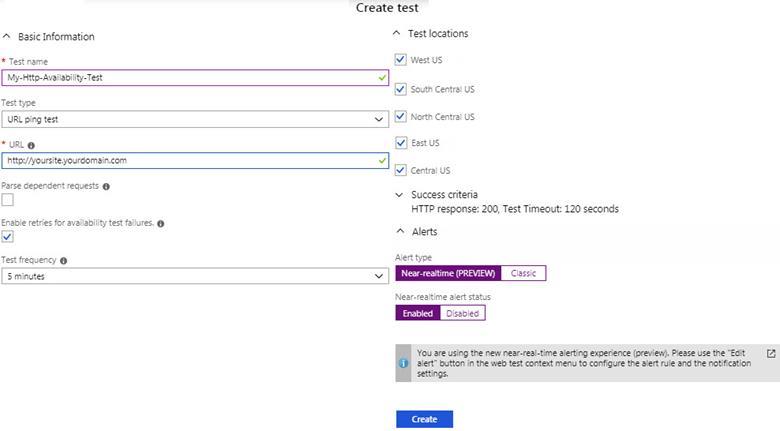The height and width of the screenshot is (431, 780).
Task: Toggle the East US location checkbox
Action: tap(401, 143)
